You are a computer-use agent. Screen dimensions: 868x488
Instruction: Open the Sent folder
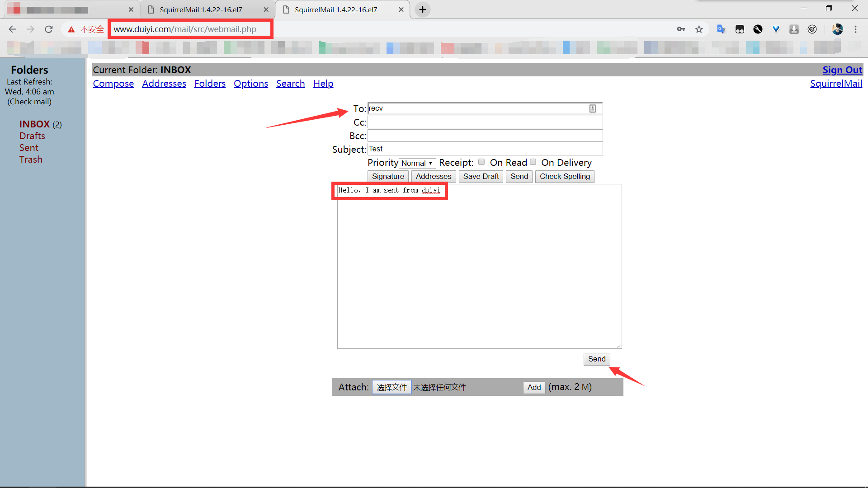click(29, 148)
